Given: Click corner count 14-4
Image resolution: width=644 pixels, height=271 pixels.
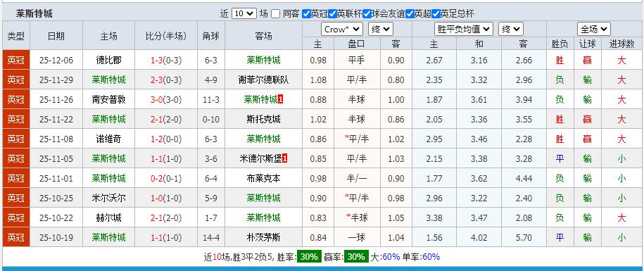Looking at the screenshot, I should tap(210, 238).
